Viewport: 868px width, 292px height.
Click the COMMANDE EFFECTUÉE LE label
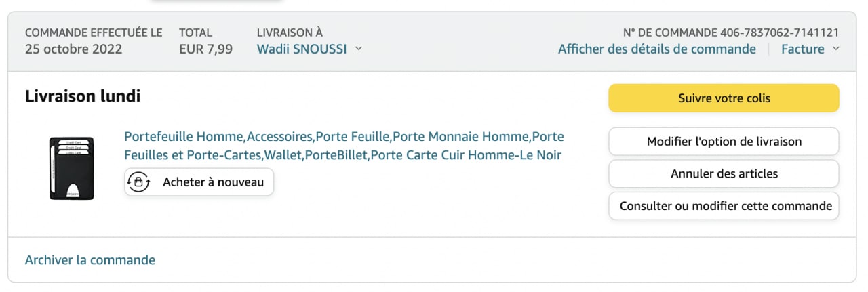pos(94,33)
